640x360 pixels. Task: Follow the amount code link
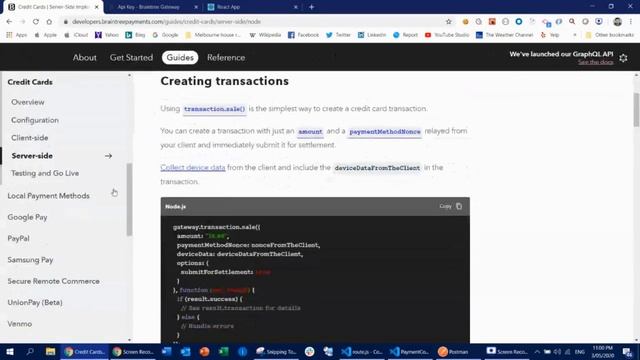tap(310, 131)
